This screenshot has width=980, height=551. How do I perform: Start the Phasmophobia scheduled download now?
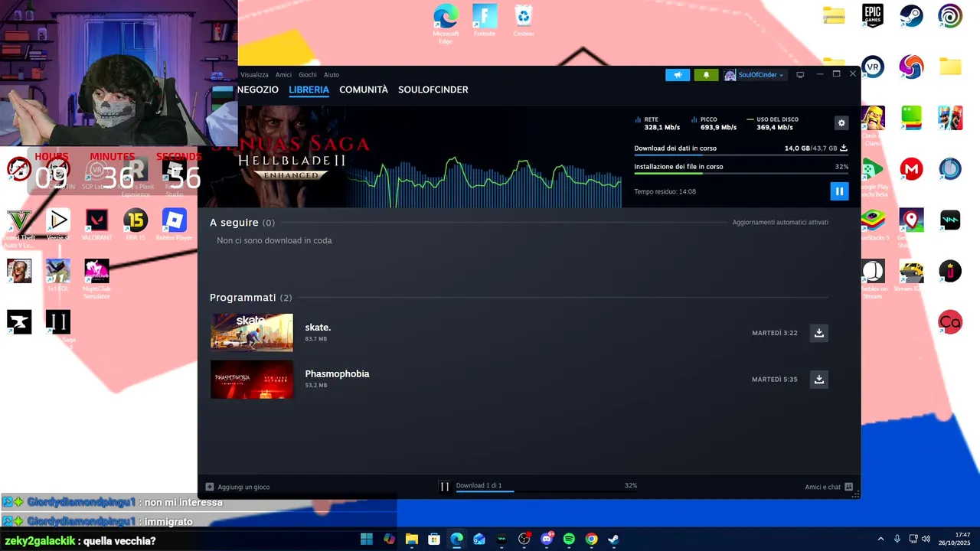[x=819, y=380]
